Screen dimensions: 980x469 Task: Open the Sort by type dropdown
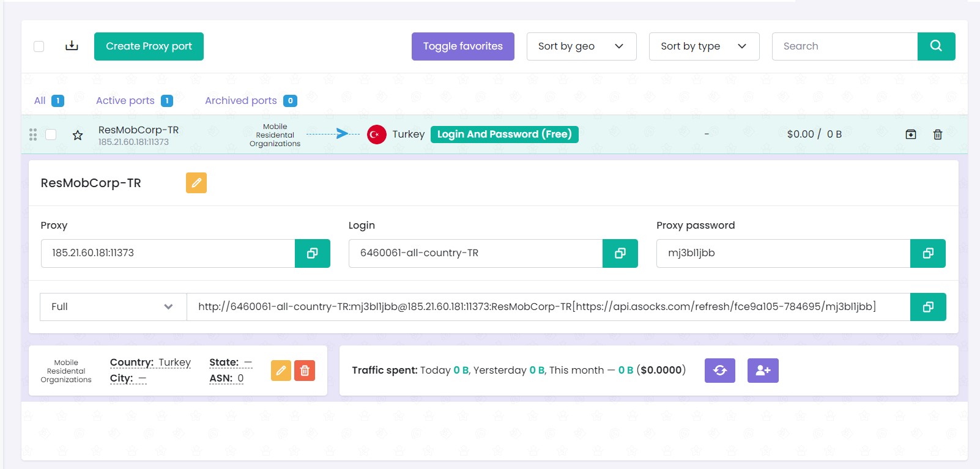(703, 46)
